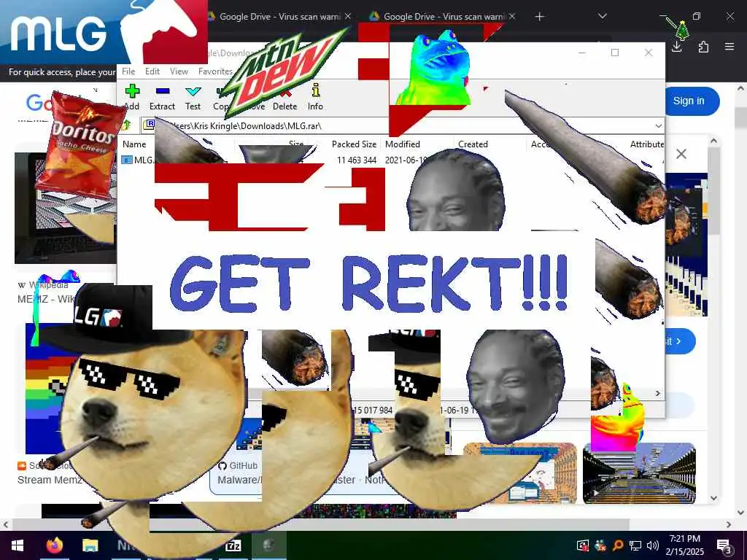Click the Firefox page scrollbar down arrow
The height and width of the screenshot is (560, 747).
point(741,513)
